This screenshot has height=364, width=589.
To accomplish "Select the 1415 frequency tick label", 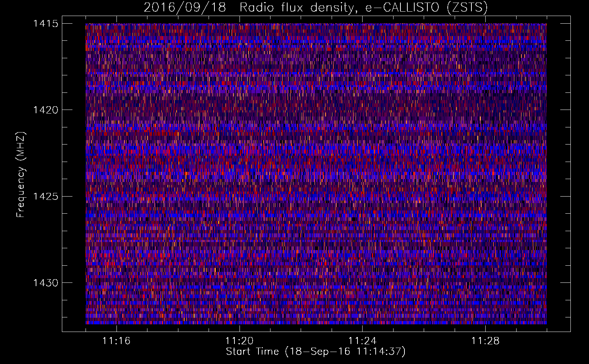I will pos(46,24).
